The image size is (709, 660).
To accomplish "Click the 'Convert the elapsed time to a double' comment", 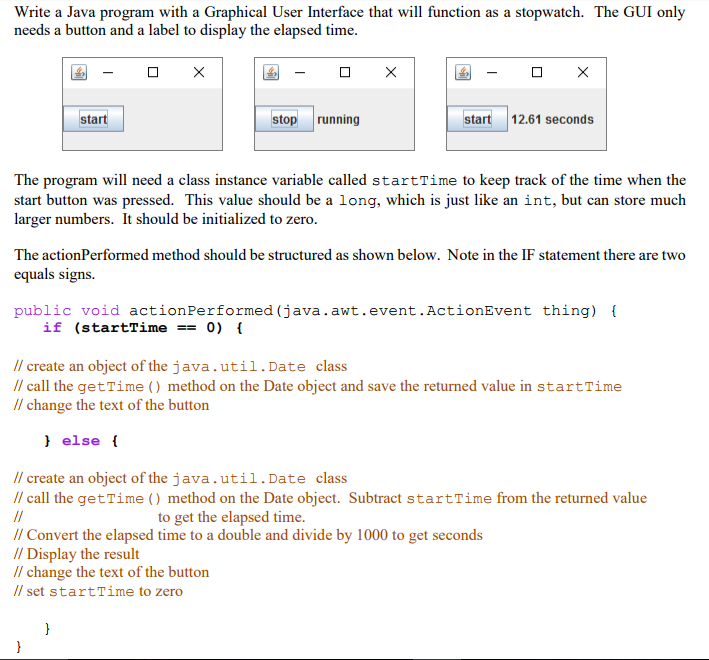I will [x=248, y=535].
